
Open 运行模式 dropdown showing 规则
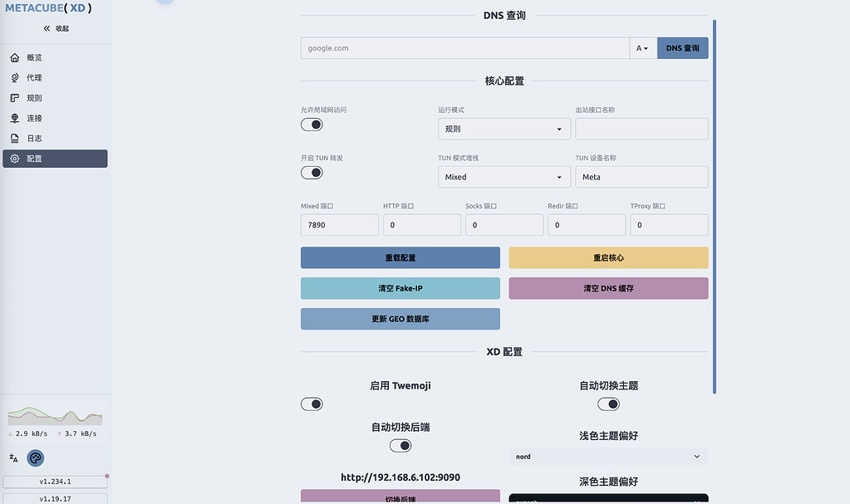(504, 129)
